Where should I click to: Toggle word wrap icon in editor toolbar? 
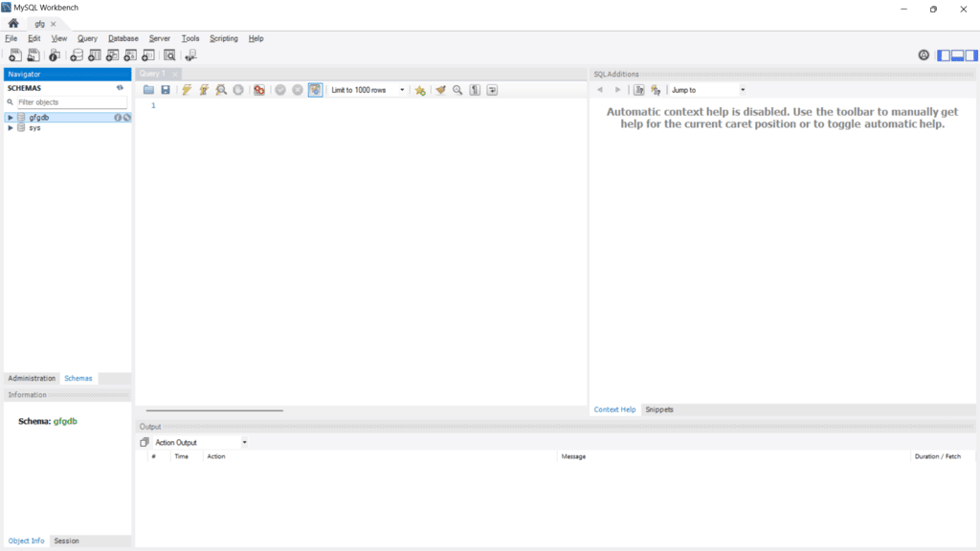click(493, 90)
